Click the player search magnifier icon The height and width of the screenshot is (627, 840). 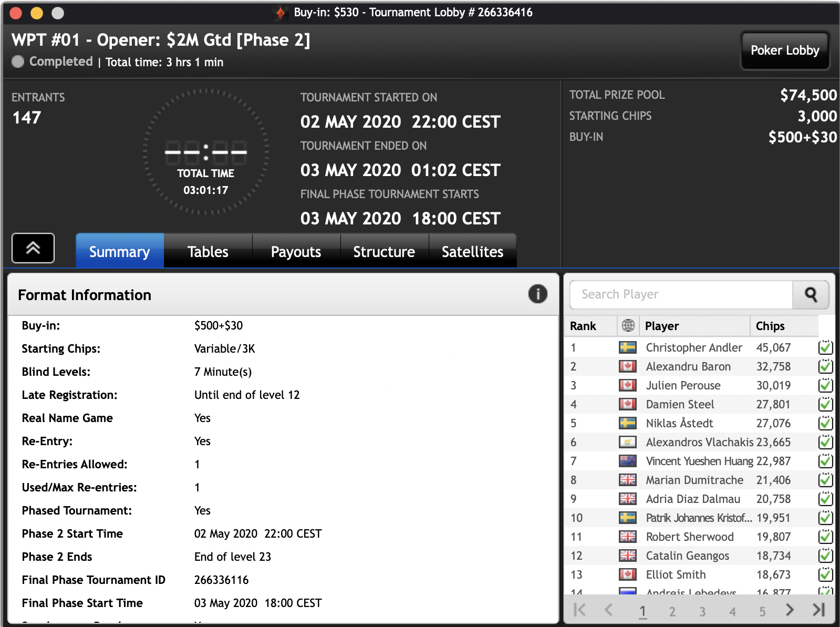point(811,295)
